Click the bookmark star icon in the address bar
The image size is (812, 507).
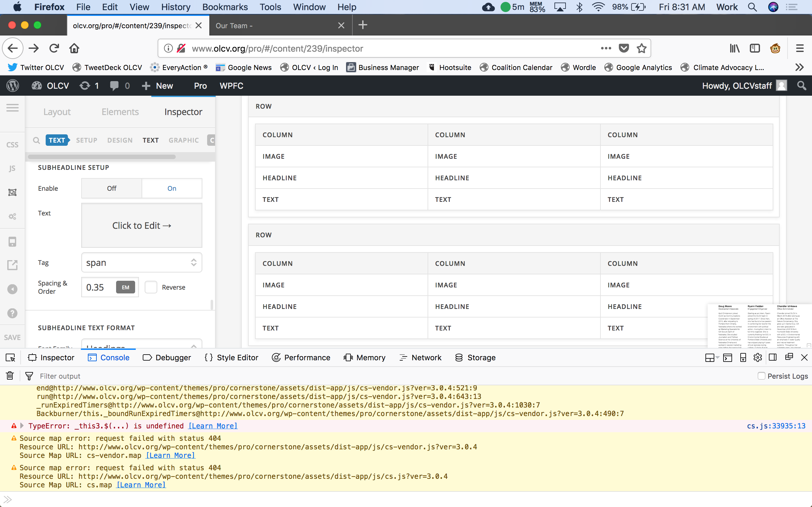click(x=641, y=48)
